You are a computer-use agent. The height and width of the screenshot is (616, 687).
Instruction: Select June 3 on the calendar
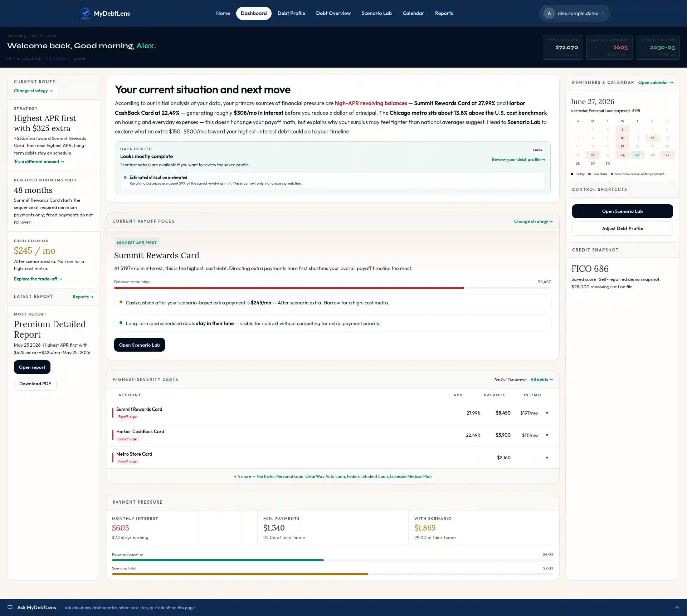coord(622,129)
